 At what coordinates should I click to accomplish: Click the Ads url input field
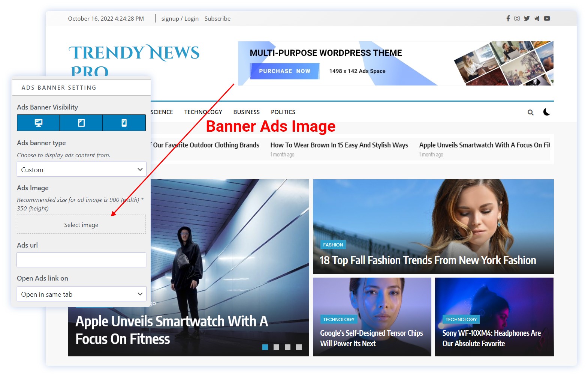(81, 260)
